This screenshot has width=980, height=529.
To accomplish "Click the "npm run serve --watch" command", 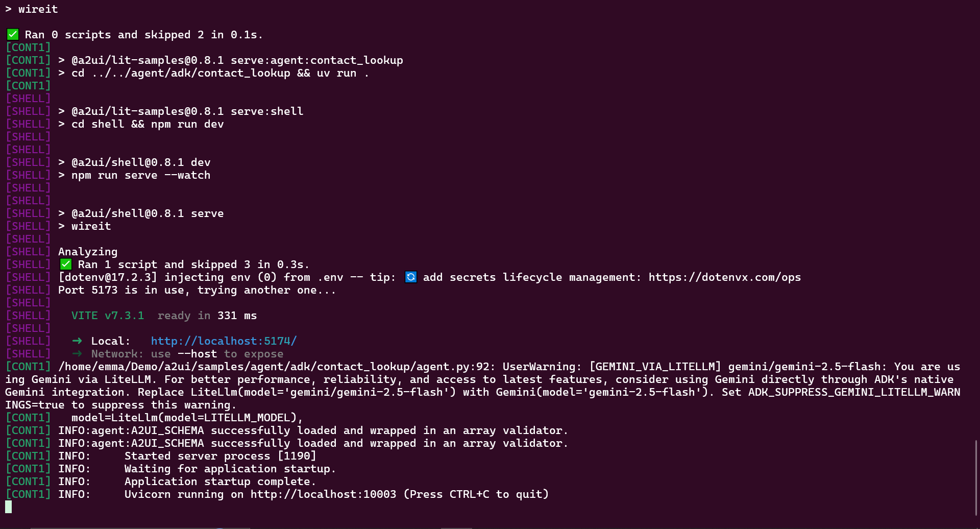I will pyautogui.click(x=141, y=175).
